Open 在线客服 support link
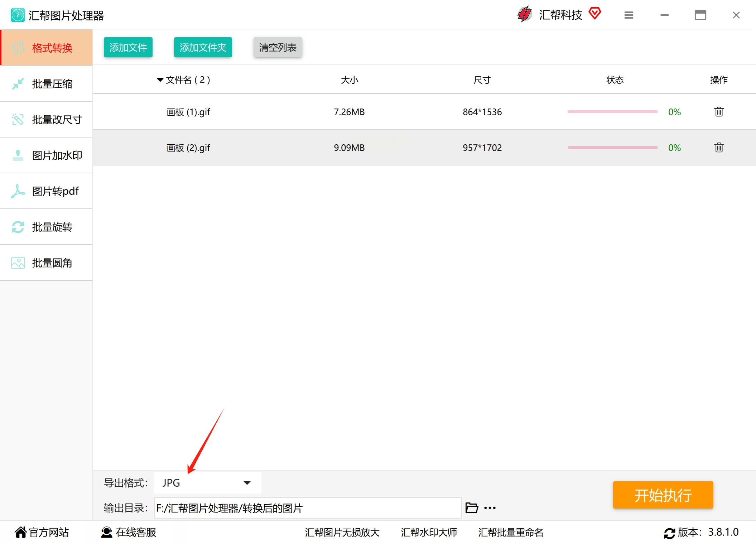 129,532
